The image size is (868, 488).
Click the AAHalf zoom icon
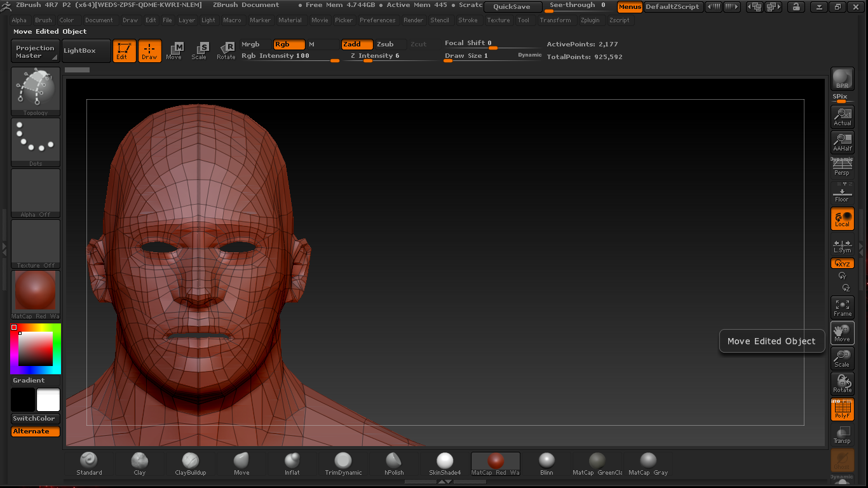click(x=843, y=142)
